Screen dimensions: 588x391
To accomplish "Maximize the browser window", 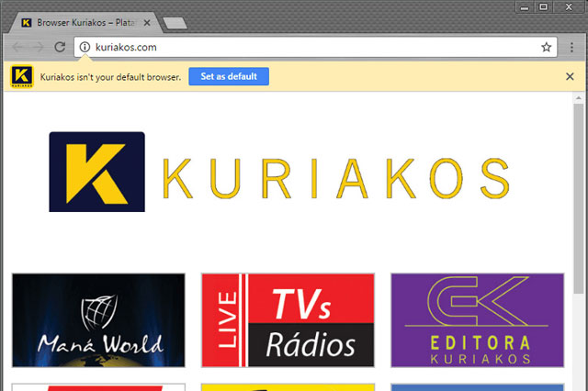I will click(543, 7).
